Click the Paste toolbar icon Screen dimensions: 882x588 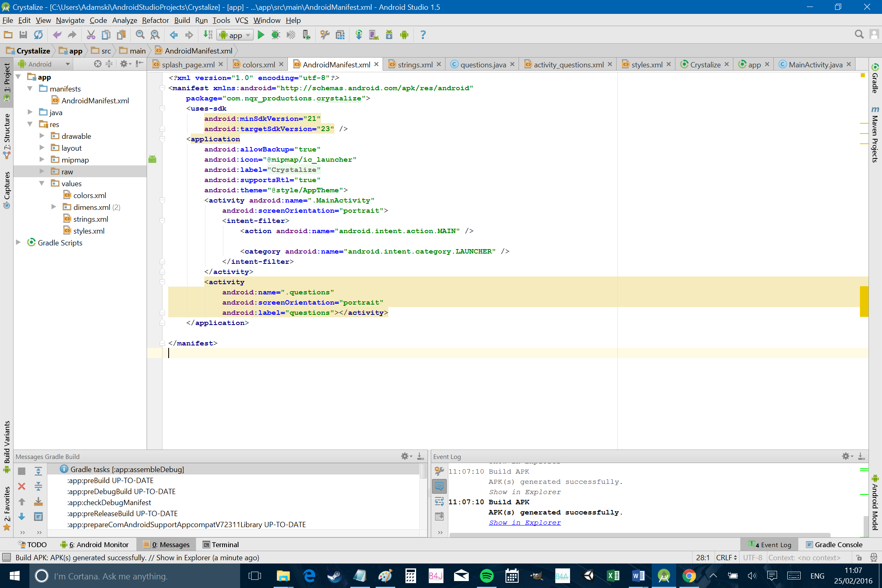121,35
